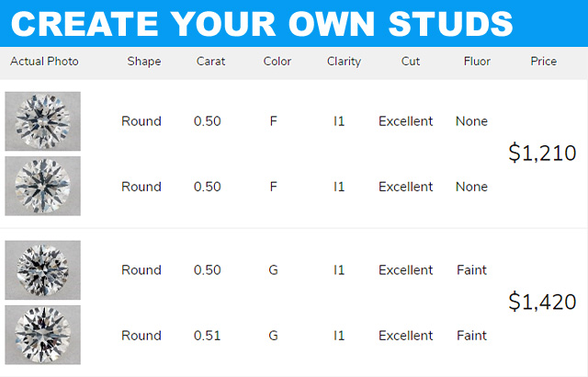Image resolution: width=588 pixels, height=377 pixels.
Task: Click the Actual Photo column header
Action: [44, 62]
